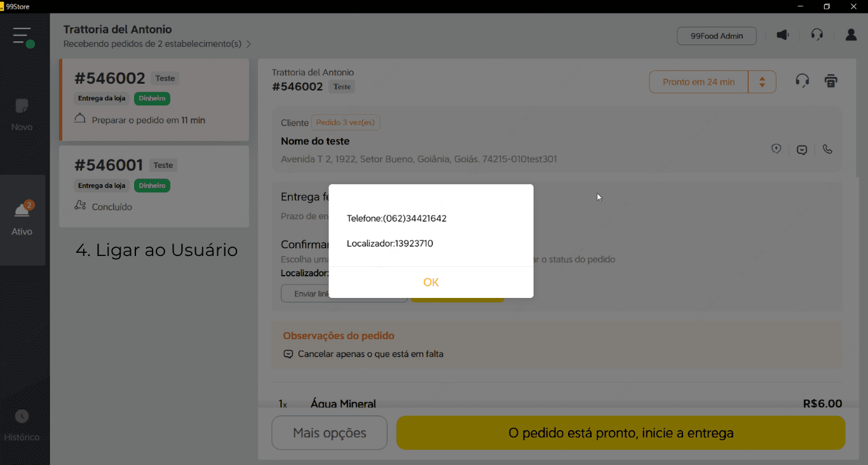Viewport: 868px width, 465px height.
Task: Open the user profile icon
Action: (x=851, y=36)
